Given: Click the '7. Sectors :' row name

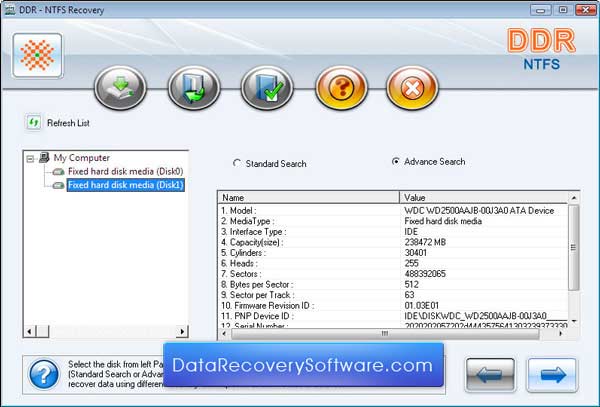Looking at the screenshot, I should [241, 274].
